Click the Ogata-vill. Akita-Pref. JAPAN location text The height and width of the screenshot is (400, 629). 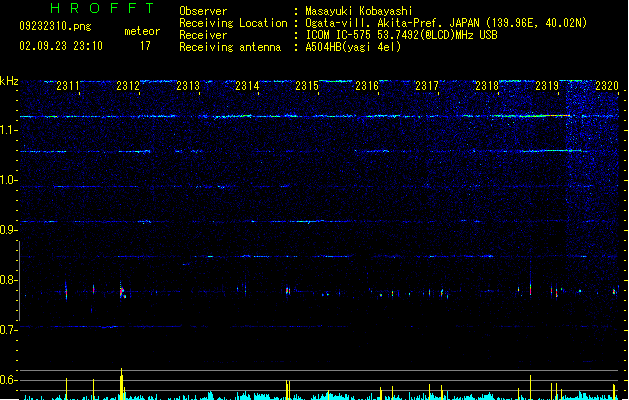(446, 23)
